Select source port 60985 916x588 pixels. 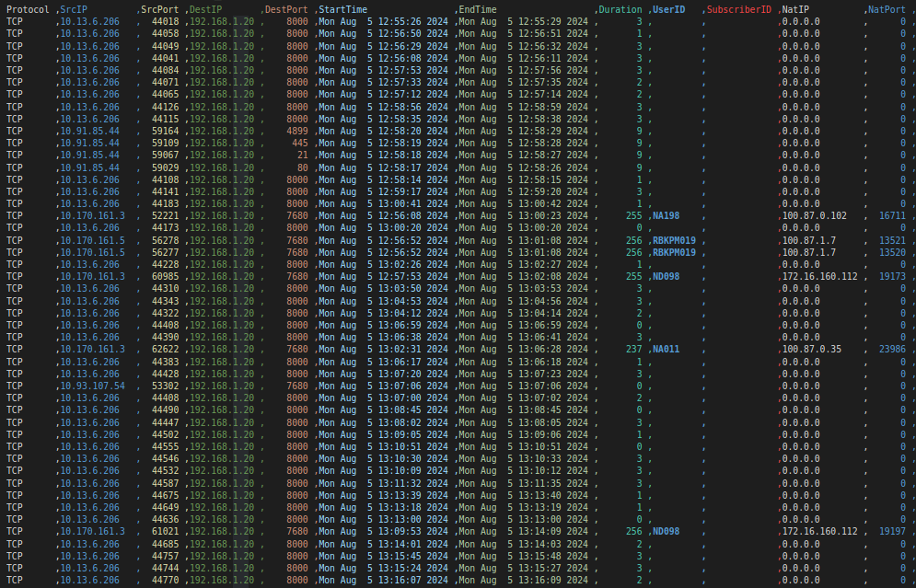click(166, 276)
